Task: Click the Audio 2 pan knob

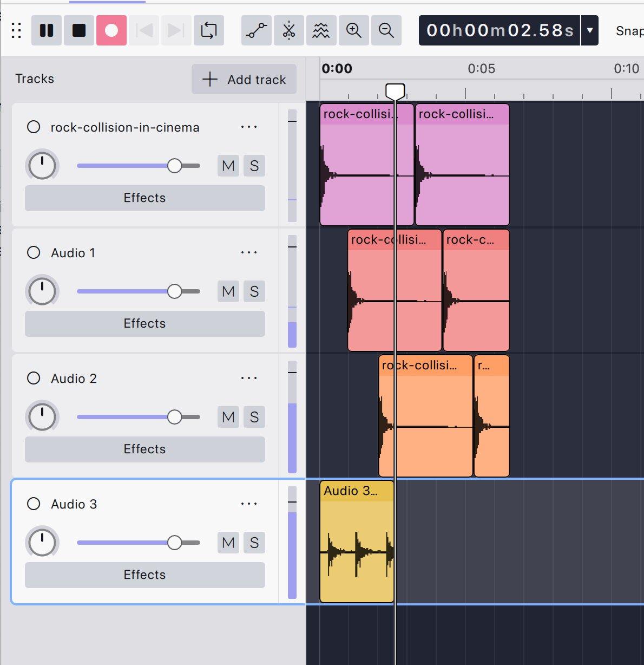Action: (x=42, y=417)
